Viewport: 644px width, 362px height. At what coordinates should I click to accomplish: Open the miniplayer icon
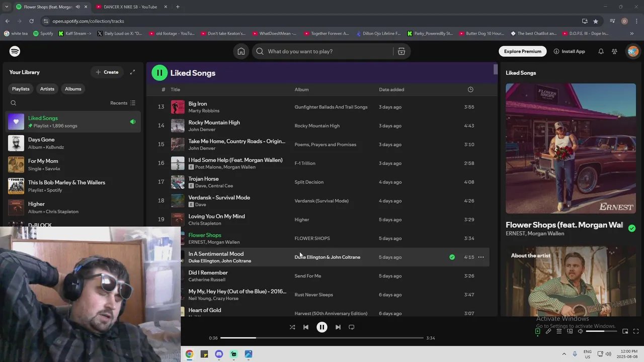point(625,331)
